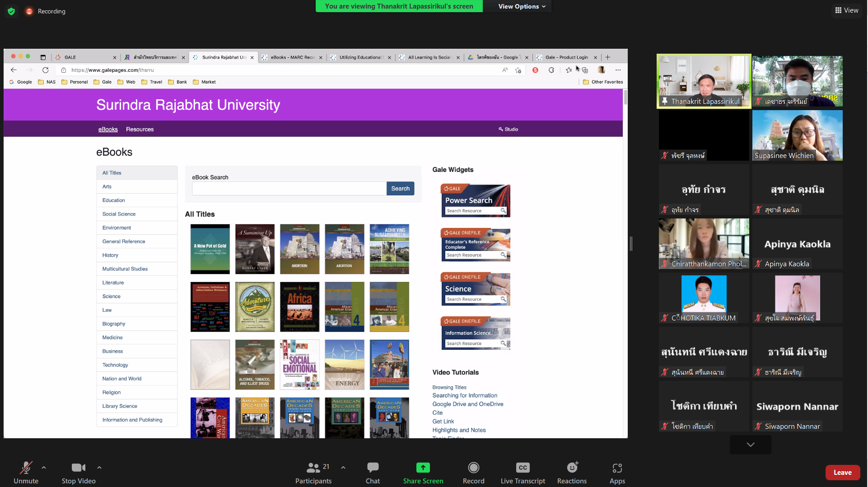Open Searching for Information tutorial link

tap(465, 395)
